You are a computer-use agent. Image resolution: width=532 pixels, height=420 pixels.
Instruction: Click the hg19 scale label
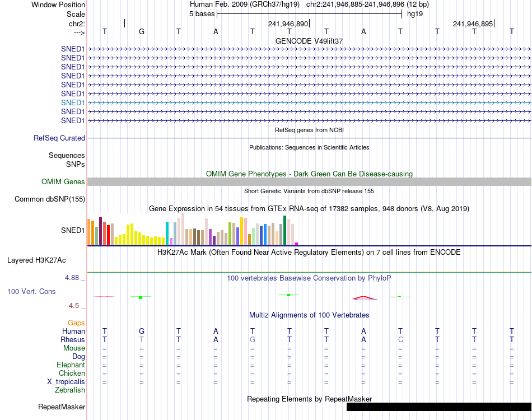(414, 14)
